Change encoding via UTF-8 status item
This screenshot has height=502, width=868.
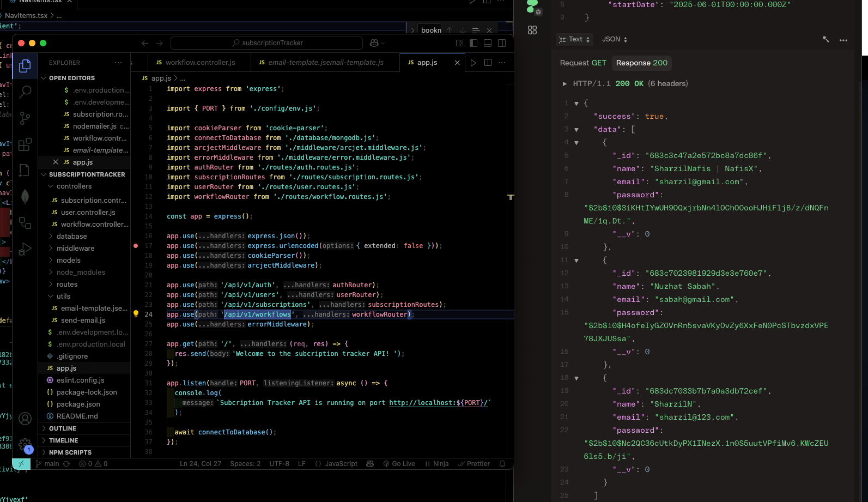[x=280, y=464]
